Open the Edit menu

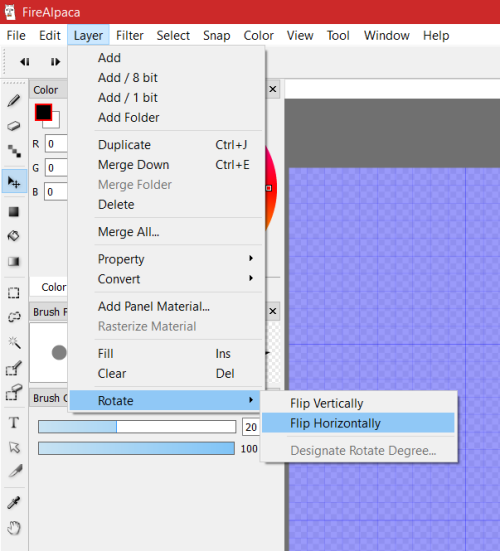pyautogui.click(x=50, y=35)
